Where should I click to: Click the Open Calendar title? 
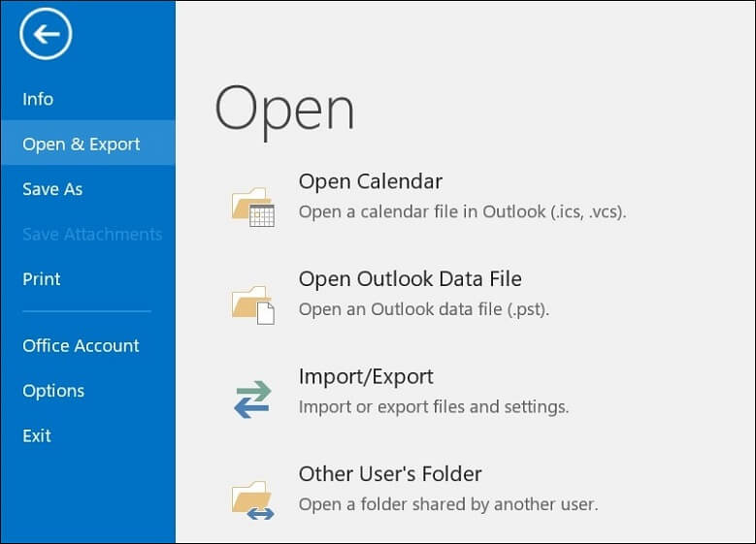click(371, 182)
